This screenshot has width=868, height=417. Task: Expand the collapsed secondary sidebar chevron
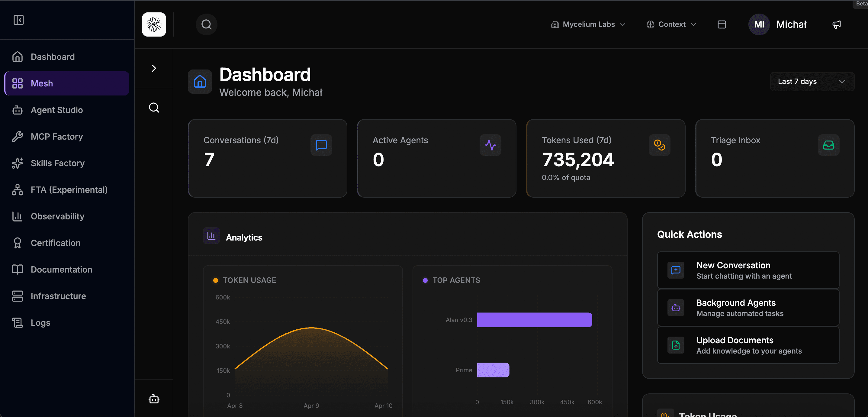pos(154,68)
